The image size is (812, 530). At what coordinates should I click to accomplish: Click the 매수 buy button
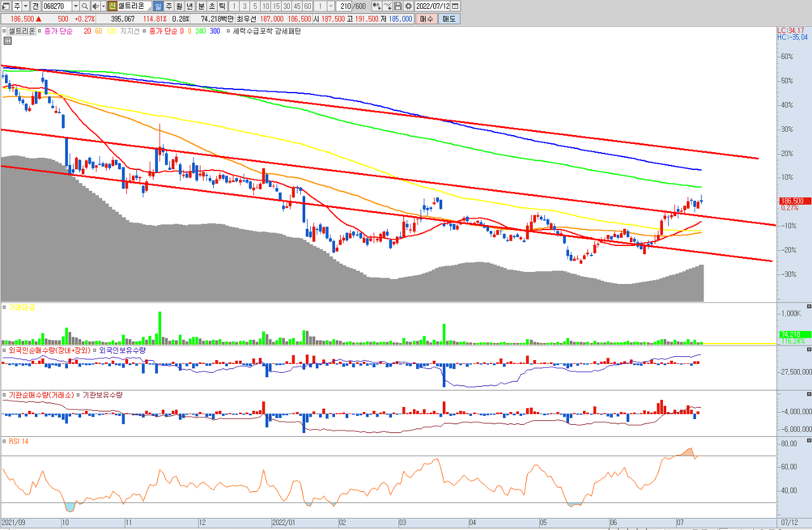426,19
